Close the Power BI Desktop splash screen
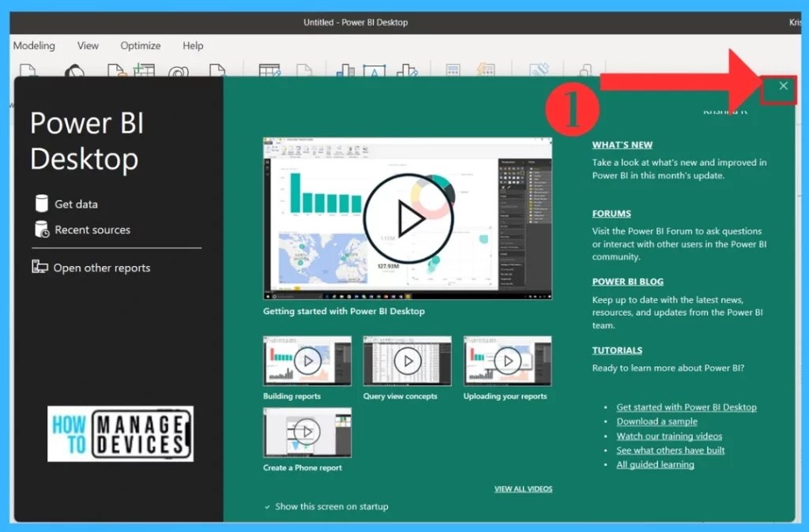 coord(783,86)
